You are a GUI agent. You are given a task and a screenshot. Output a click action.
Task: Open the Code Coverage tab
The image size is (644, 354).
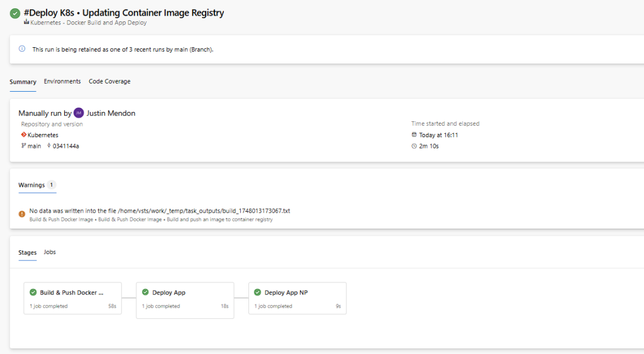pos(109,81)
